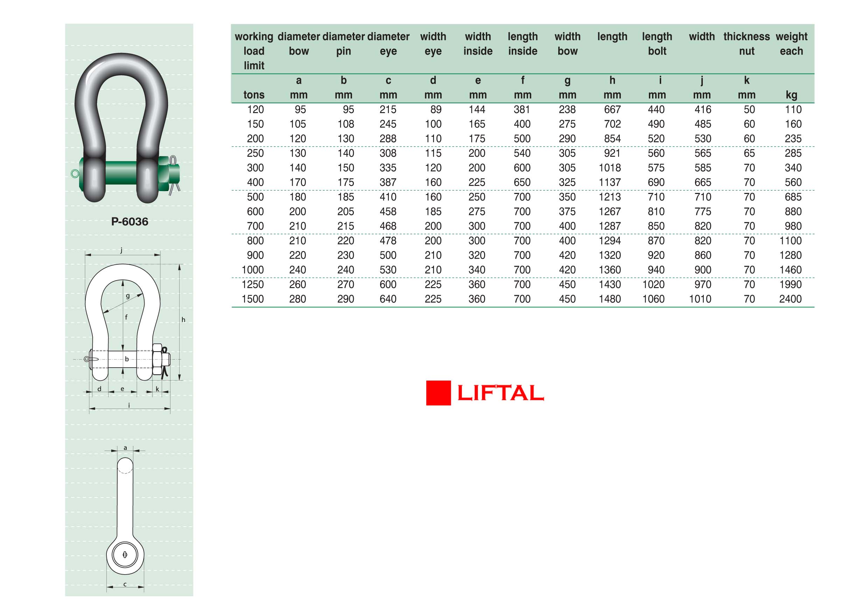
Task: Click the 'length bolt' column header
Action: [x=657, y=43]
